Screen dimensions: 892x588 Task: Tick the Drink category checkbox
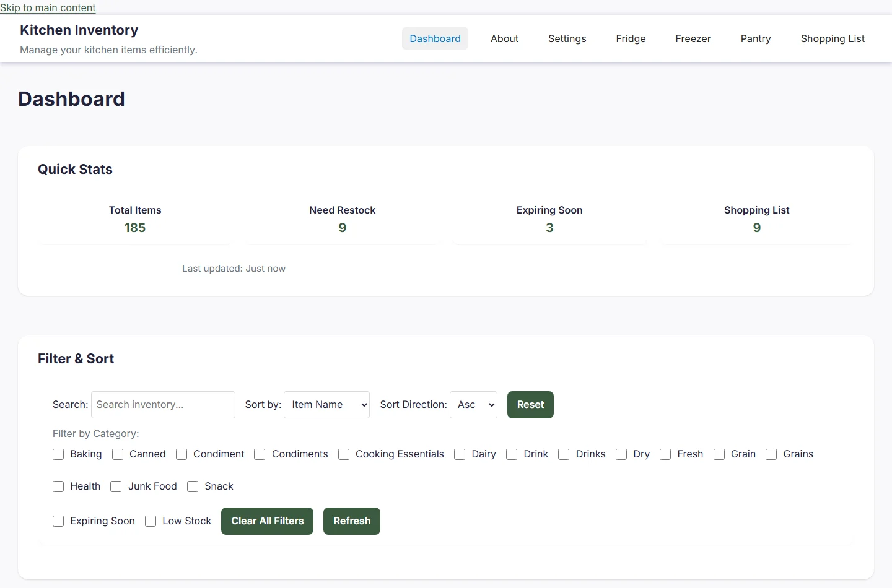(512, 454)
